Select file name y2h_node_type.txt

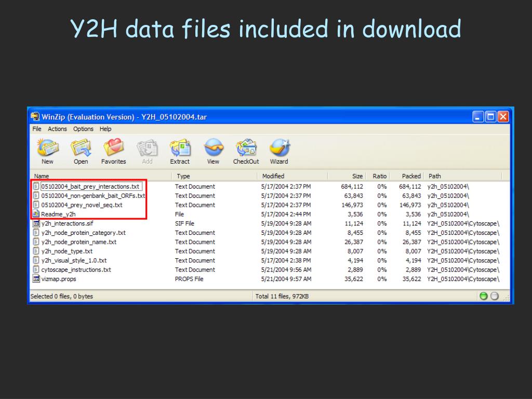(67, 251)
